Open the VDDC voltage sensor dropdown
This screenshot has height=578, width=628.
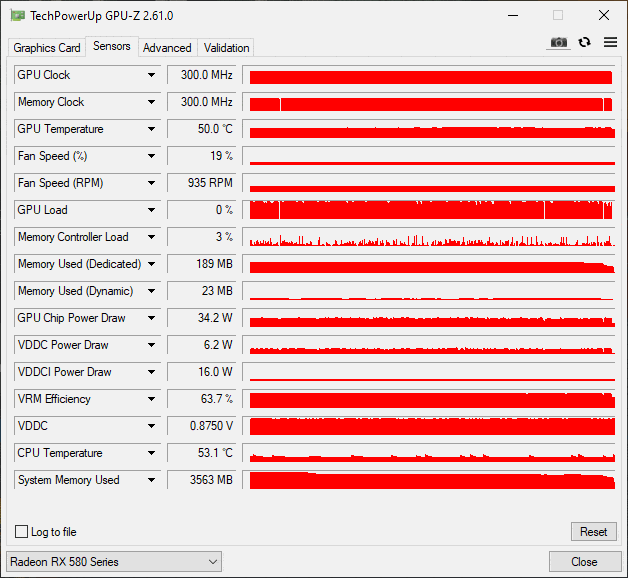(151, 426)
